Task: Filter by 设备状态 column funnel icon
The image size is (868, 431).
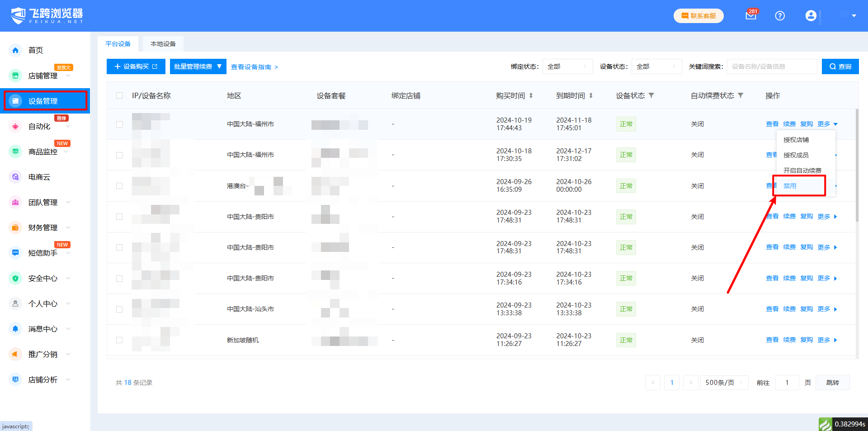Action: tap(651, 95)
